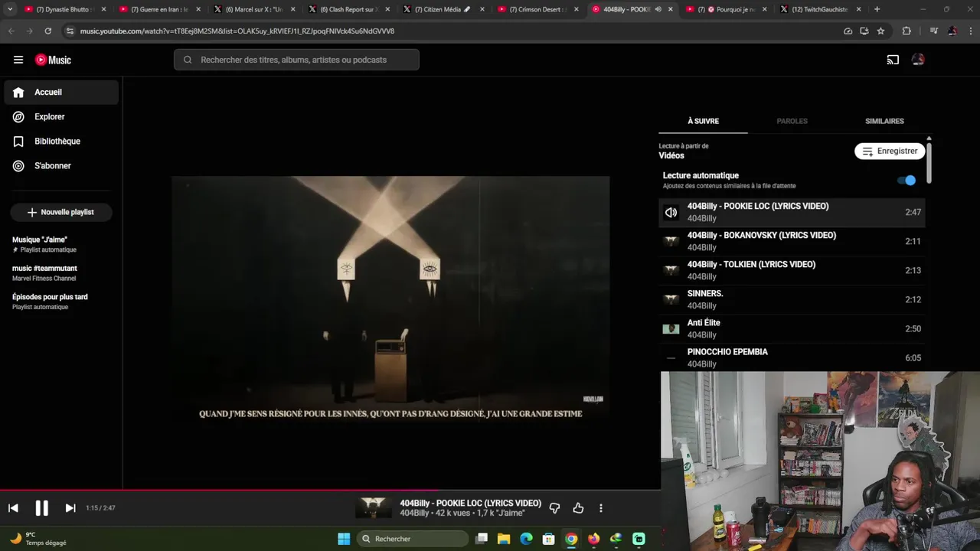Open Épisodes pour plus tard playlist
Viewport: 980px width, 551px height.
(x=61, y=302)
